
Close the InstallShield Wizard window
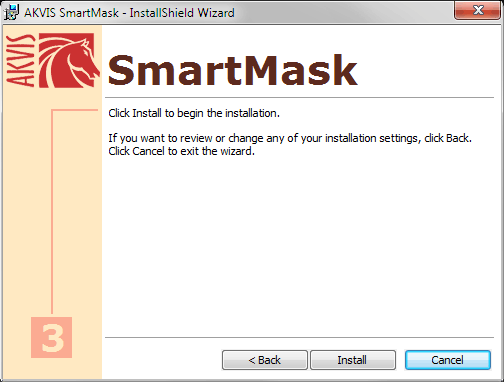[478, 10]
